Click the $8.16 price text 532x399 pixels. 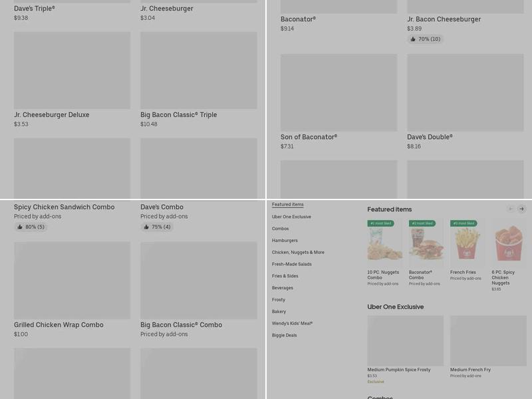[414, 146]
